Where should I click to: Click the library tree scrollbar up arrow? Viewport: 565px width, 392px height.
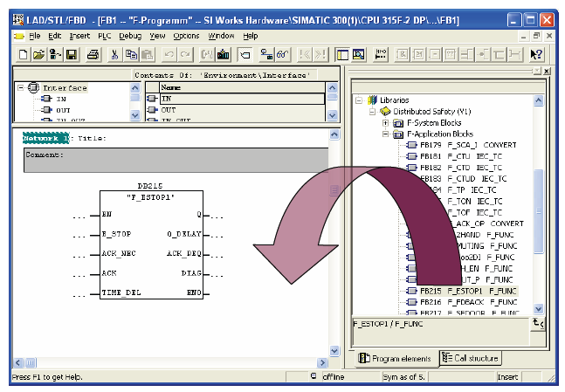click(538, 100)
